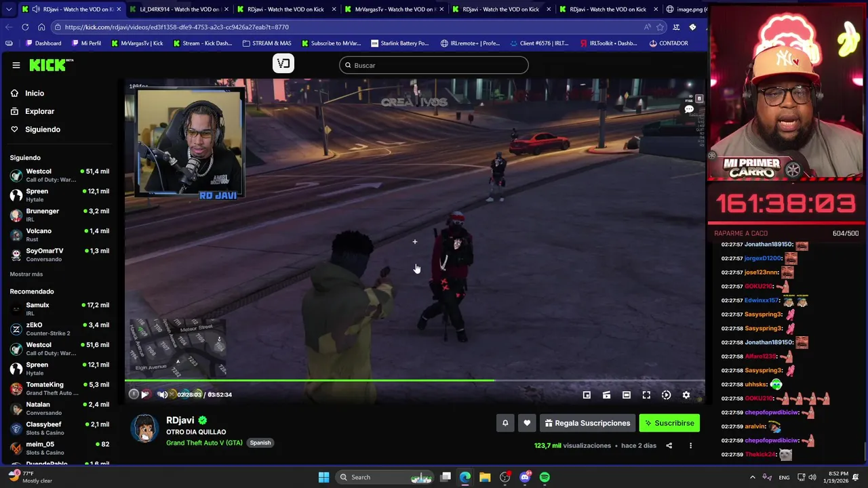Open SoyOmarTV channel in the sidebar
The height and width of the screenshot is (488, 868).
(x=60, y=254)
